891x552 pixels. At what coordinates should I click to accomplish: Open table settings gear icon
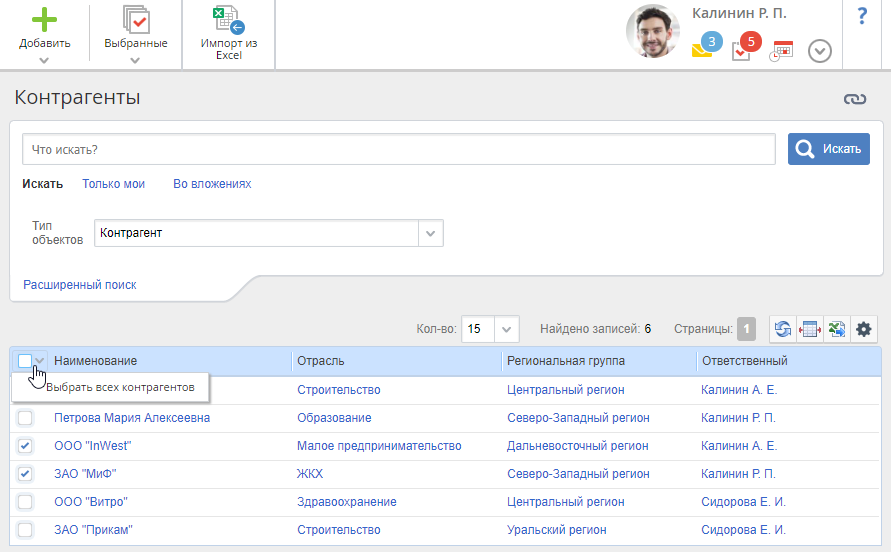pyautogui.click(x=864, y=329)
